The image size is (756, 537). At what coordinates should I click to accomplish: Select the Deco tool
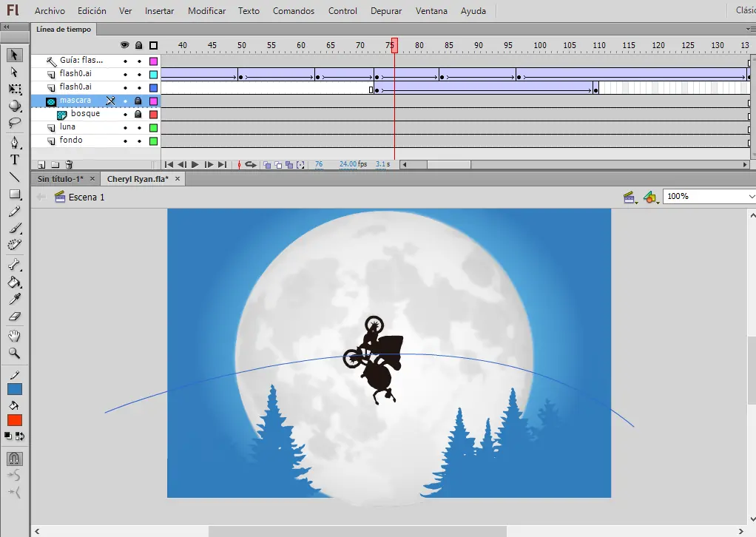point(15,244)
